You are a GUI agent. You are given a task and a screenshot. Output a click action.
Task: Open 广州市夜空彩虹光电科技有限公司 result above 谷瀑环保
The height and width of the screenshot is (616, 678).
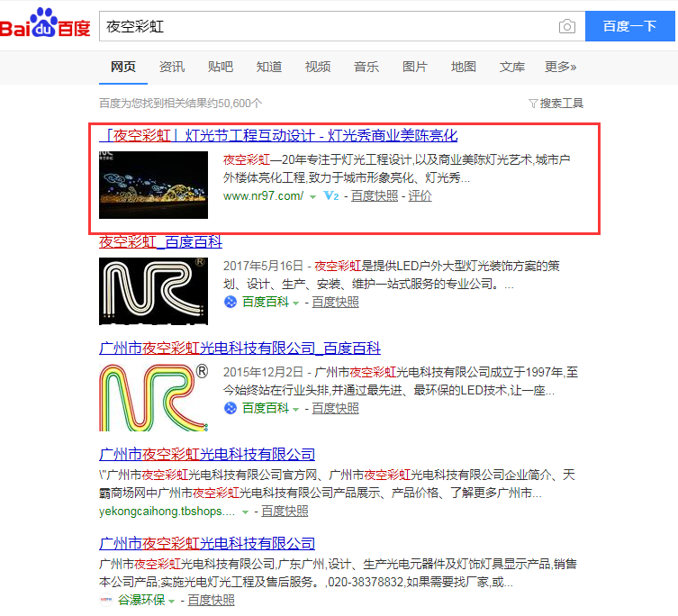(x=207, y=543)
